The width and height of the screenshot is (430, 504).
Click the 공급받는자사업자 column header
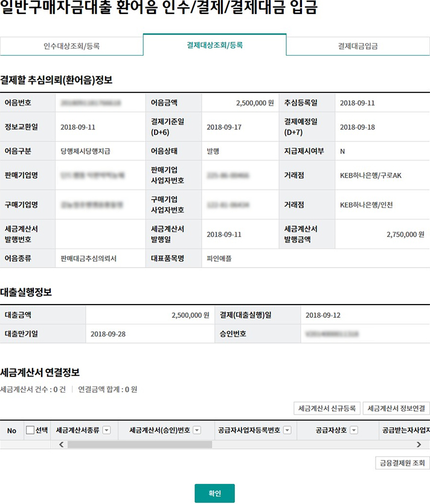pyautogui.click(x=405, y=430)
